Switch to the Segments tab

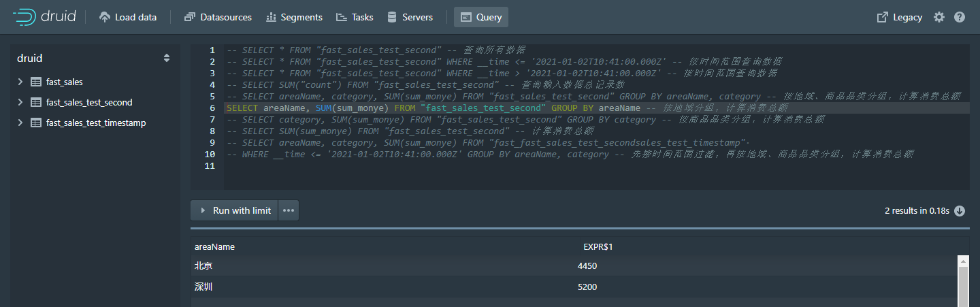coord(294,17)
